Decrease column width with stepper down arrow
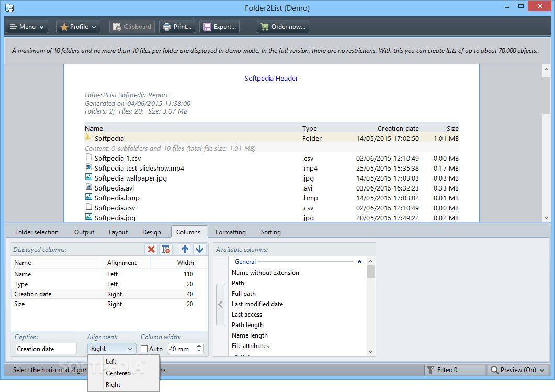This screenshot has height=392, width=555. click(199, 351)
